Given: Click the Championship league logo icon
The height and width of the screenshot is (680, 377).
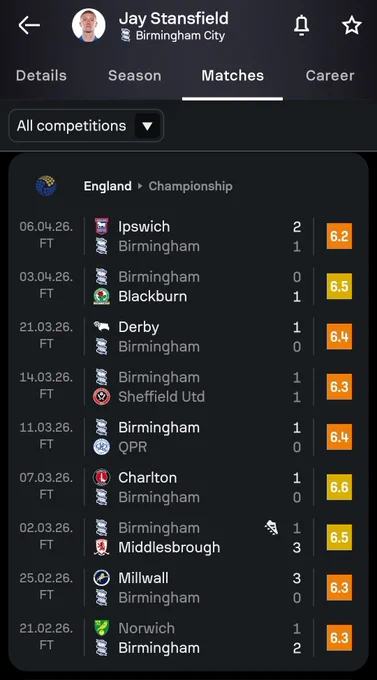Looking at the screenshot, I should [46, 186].
